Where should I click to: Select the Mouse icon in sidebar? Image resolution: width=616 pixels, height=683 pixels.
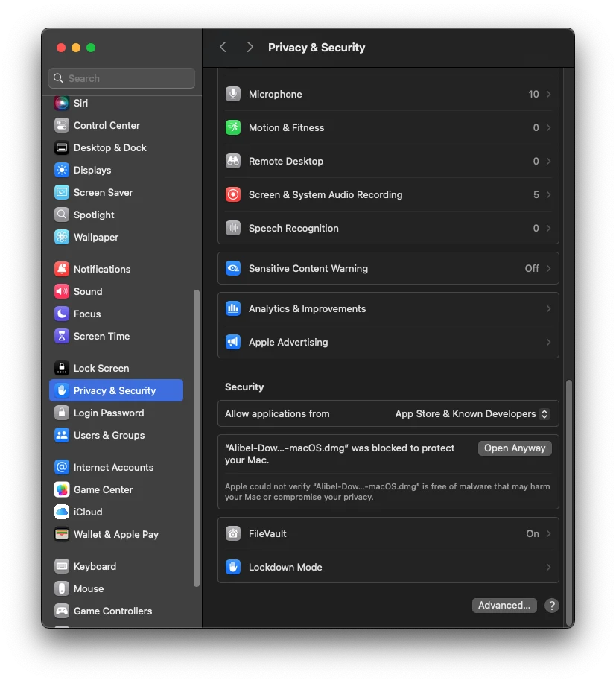61,589
